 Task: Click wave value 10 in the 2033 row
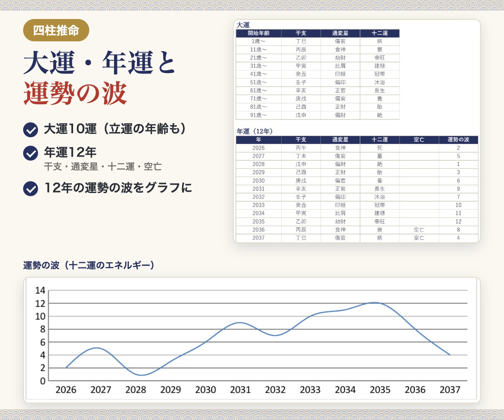[459, 205]
